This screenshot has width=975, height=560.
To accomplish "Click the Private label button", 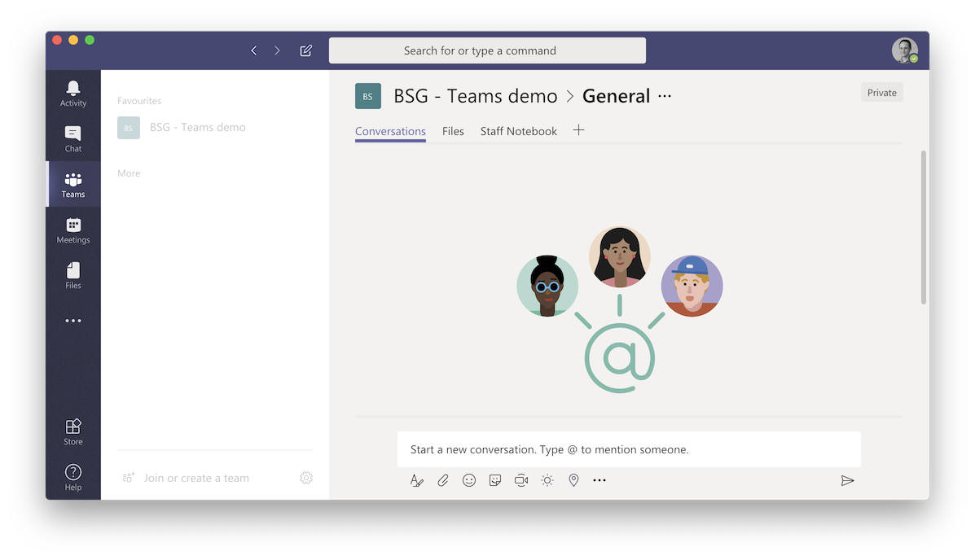I will coord(881,93).
